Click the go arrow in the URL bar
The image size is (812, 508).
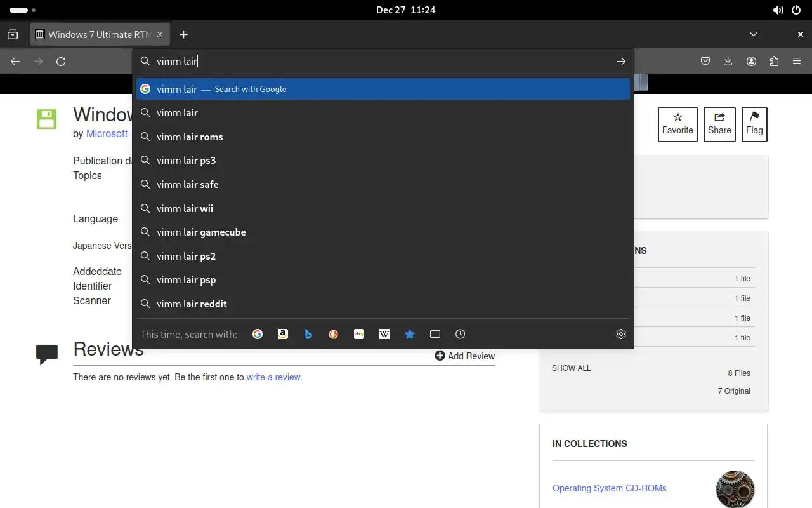click(621, 61)
